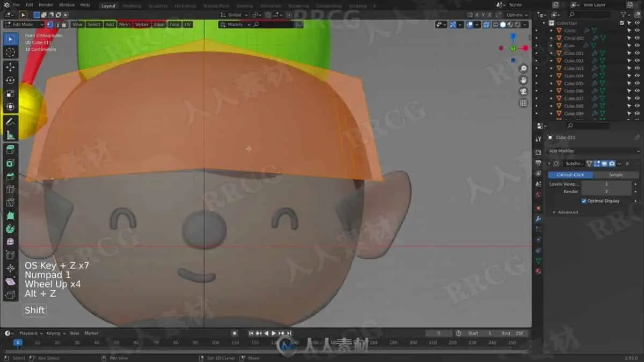The height and width of the screenshot is (362, 644).
Task: Open the Modifiers wrench properties tab
Action: click(538, 219)
